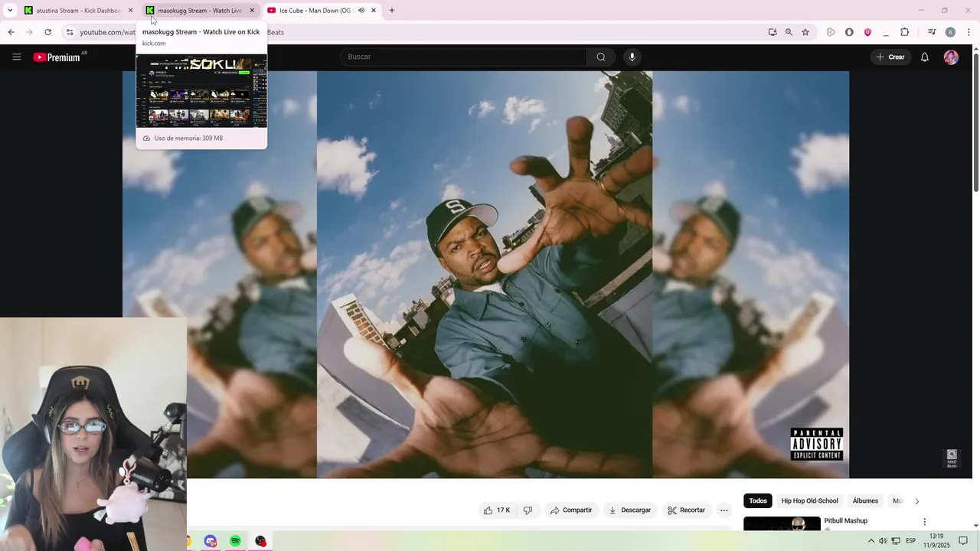
Task: Click the Compartir share button
Action: coord(571,510)
